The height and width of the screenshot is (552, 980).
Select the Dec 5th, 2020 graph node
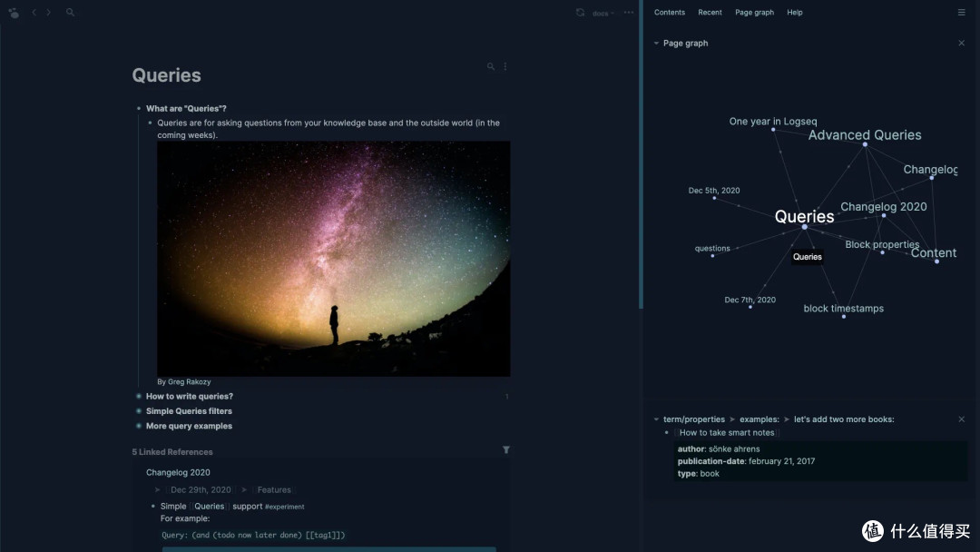(714, 198)
